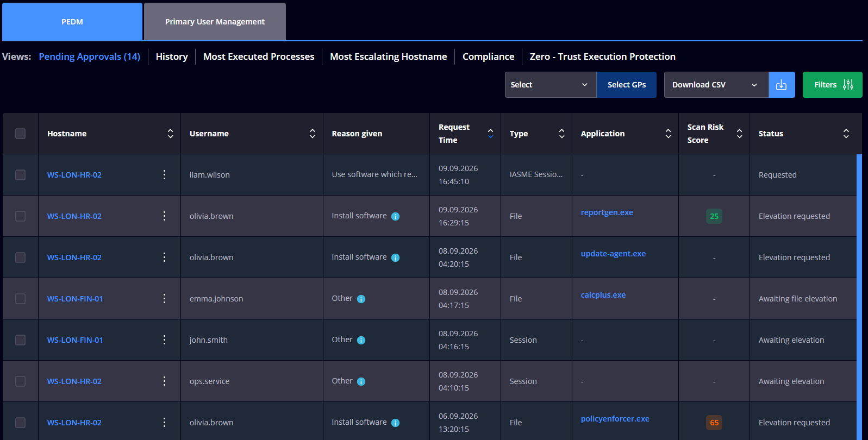Sort the table by Hostname
Image resolution: width=868 pixels, height=440 pixels.
pos(170,134)
